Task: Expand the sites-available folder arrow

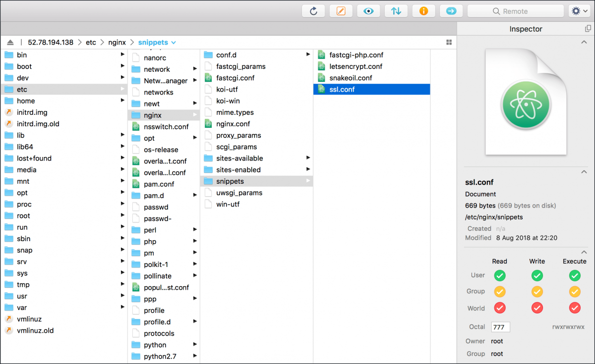Action: (x=308, y=158)
